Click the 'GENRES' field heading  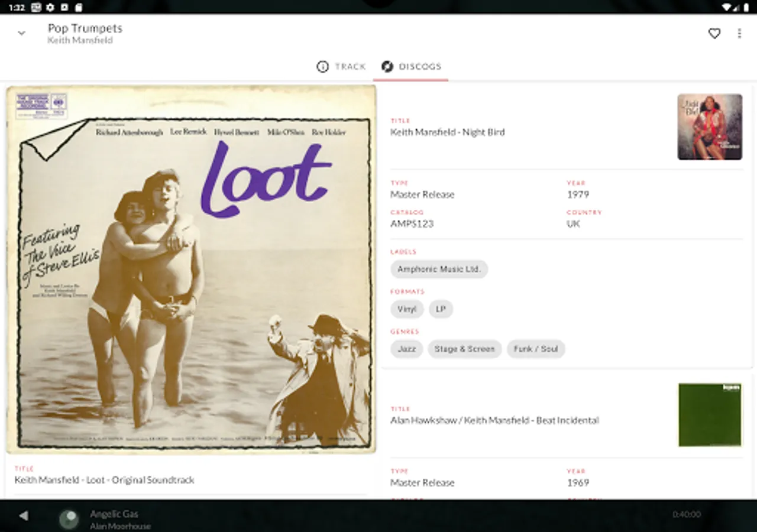click(405, 332)
